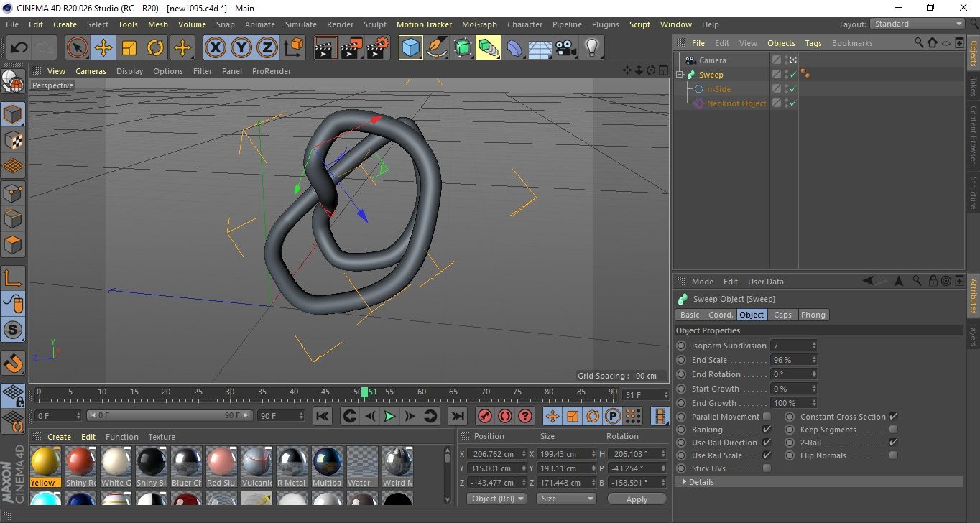Open the Simulate menu
This screenshot has width=980, height=523.
point(301,24)
